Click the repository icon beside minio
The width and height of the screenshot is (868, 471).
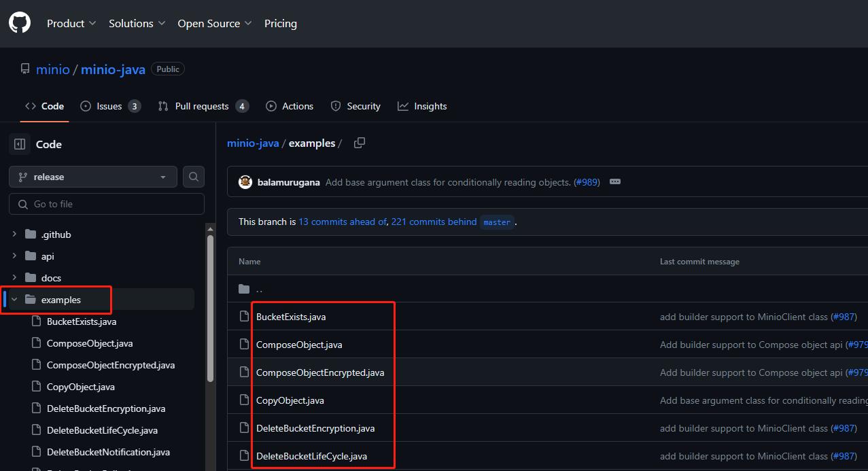click(25, 69)
